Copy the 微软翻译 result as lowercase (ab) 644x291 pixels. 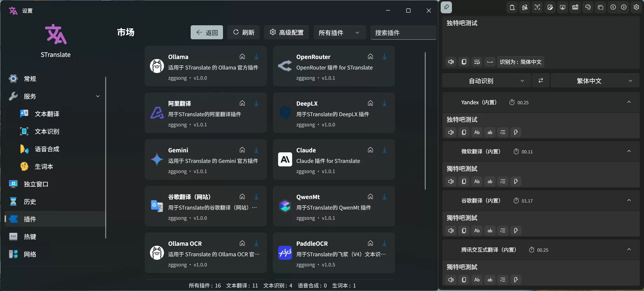pyautogui.click(x=490, y=181)
